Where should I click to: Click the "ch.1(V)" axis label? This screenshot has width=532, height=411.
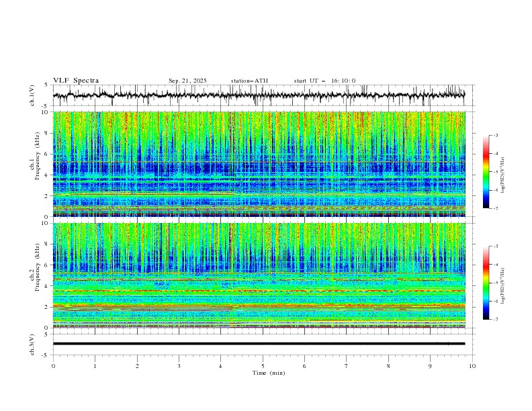(x=32, y=95)
